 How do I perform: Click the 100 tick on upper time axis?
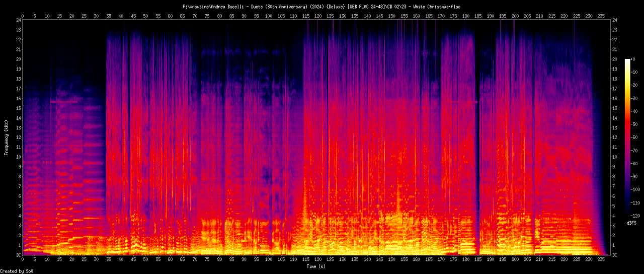coord(269,16)
